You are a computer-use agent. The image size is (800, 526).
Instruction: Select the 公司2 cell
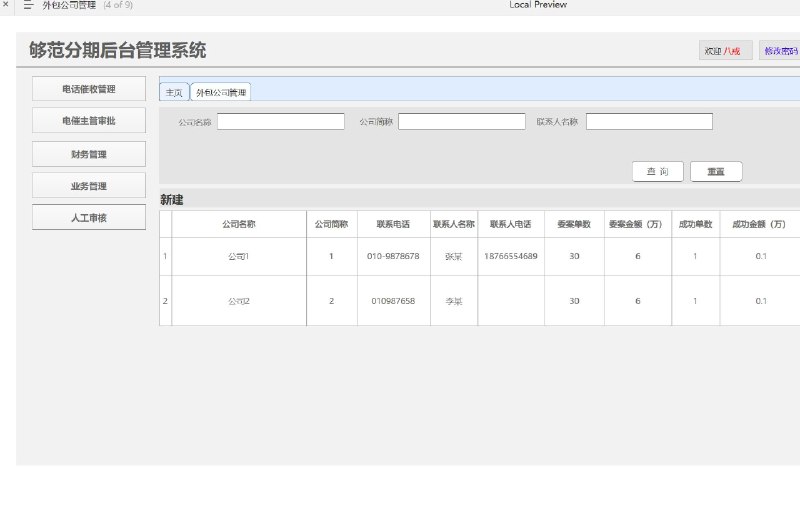pos(239,301)
